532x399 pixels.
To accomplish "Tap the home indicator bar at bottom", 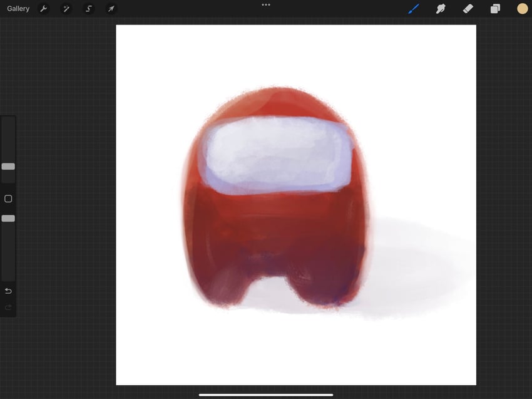I will pyautogui.click(x=266, y=395).
